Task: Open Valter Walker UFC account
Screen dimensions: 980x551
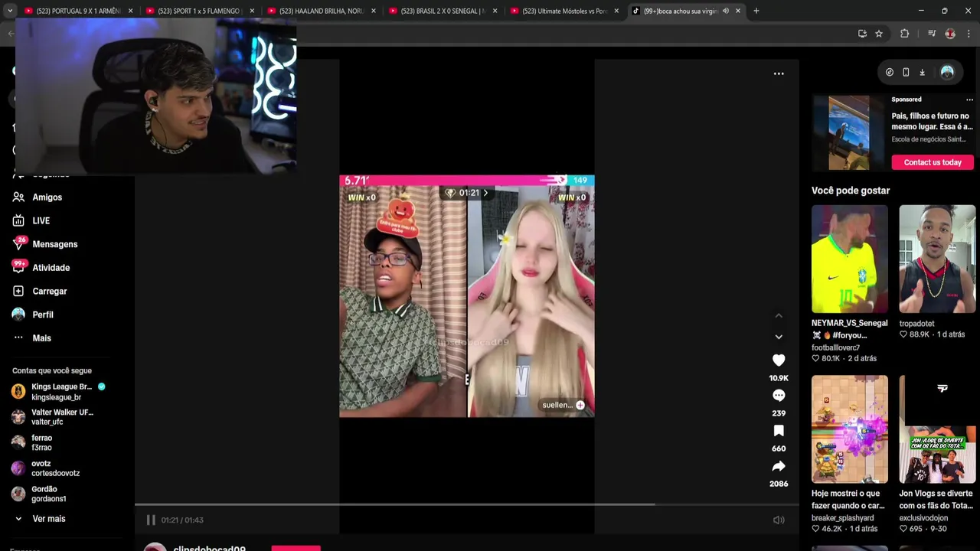Action: tap(60, 417)
